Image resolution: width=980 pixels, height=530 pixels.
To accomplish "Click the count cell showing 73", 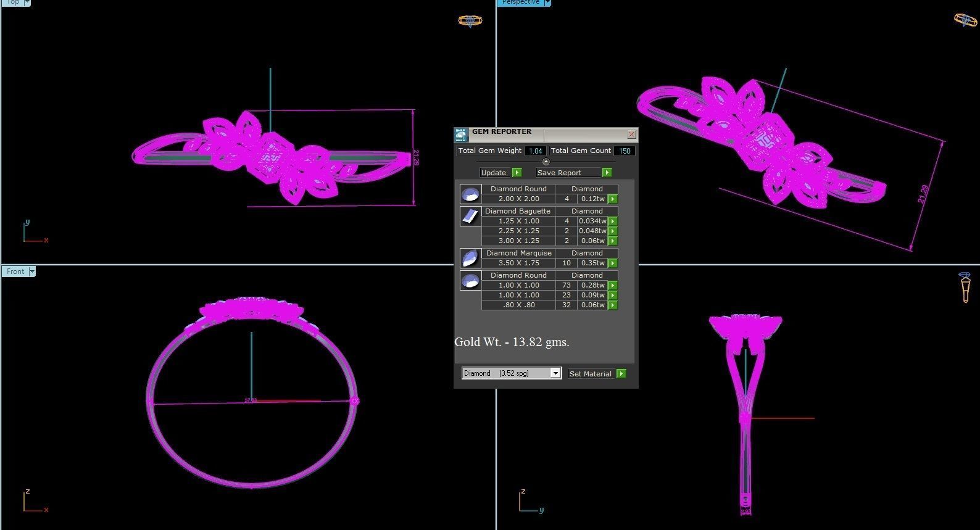I will point(567,285).
